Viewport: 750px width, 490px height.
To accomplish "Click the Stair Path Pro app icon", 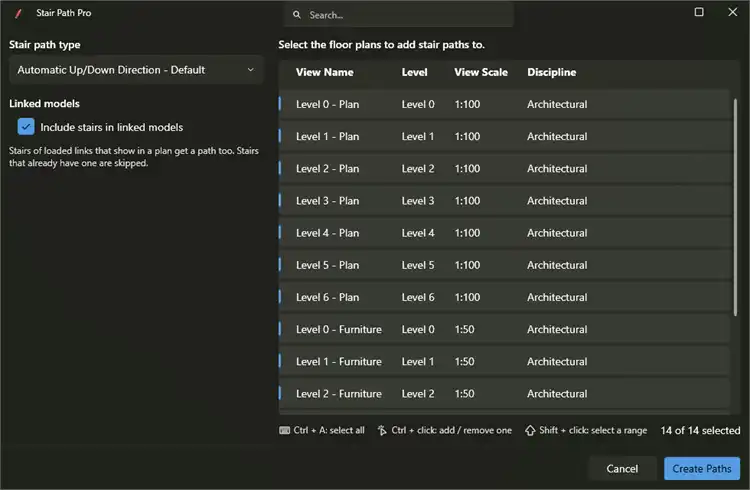I will [18, 13].
